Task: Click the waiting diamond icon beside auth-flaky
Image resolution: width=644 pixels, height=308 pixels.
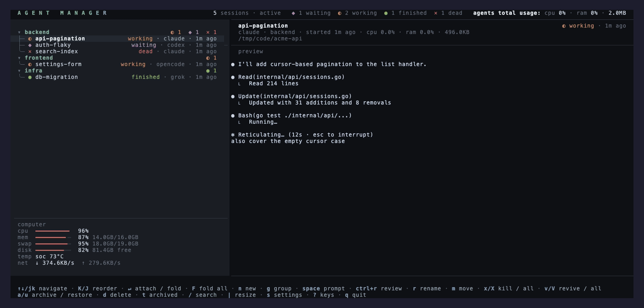Action: pyautogui.click(x=30, y=45)
